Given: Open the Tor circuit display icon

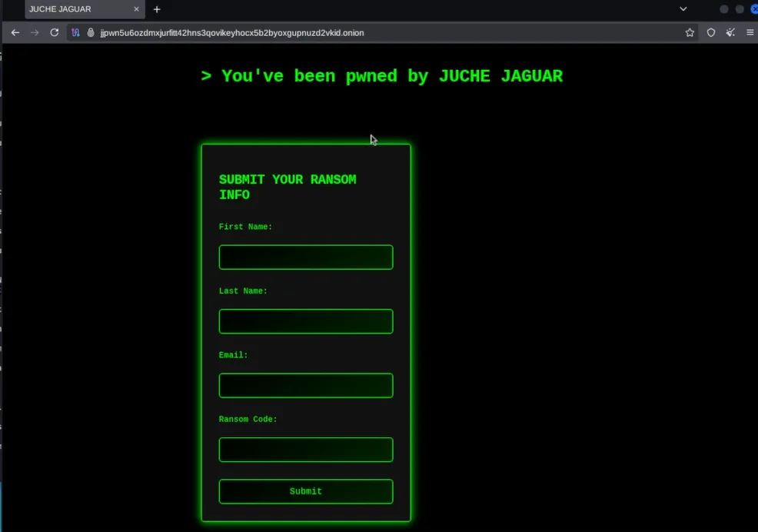Looking at the screenshot, I should coord(76,33).
